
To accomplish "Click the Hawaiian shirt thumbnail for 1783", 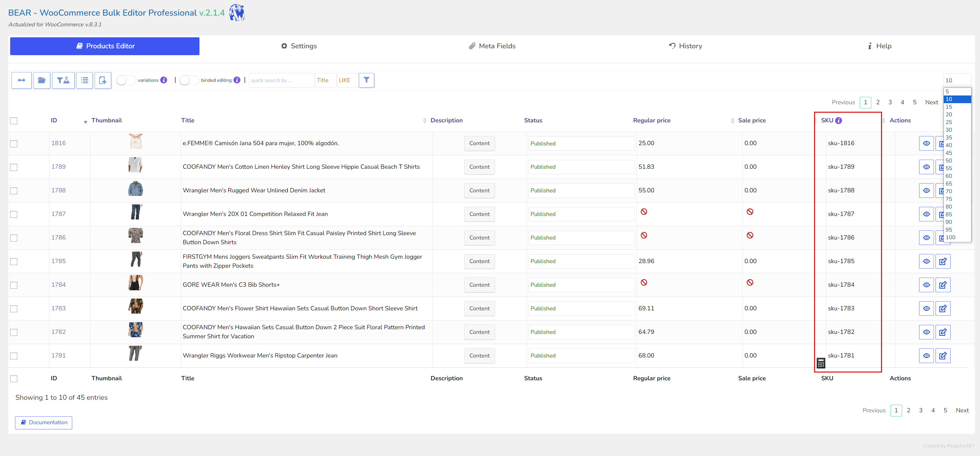I will (136, 306).
